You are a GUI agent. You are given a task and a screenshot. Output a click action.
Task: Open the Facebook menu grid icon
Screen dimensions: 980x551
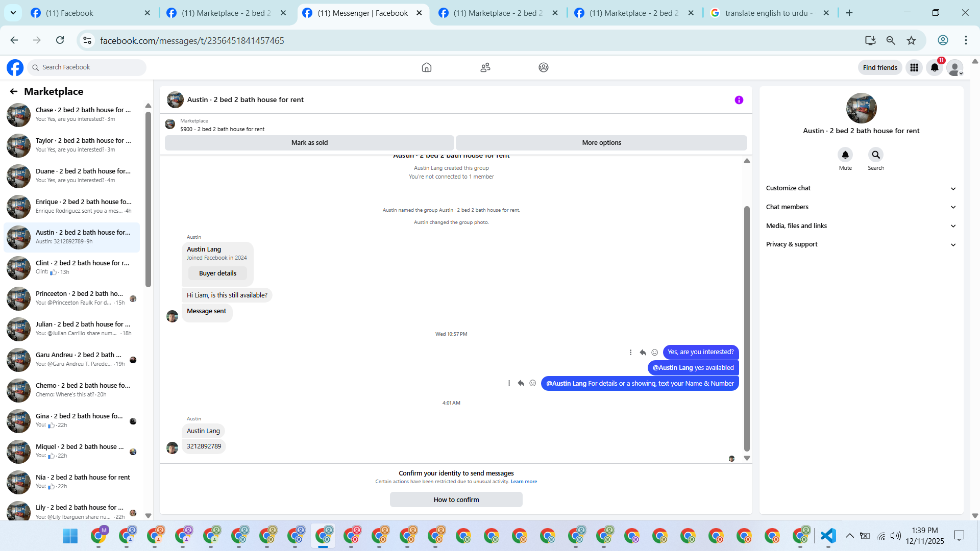coord(914,67)
